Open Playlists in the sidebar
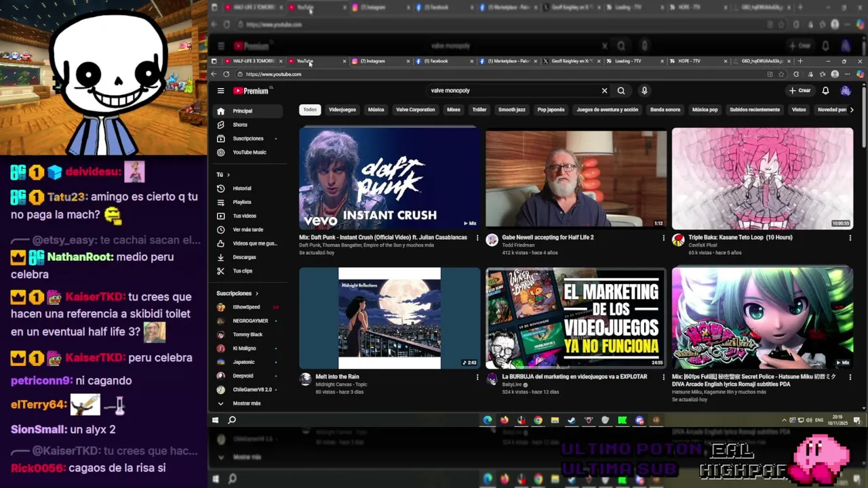The image size is (868, 488). [x=247, y=202]
